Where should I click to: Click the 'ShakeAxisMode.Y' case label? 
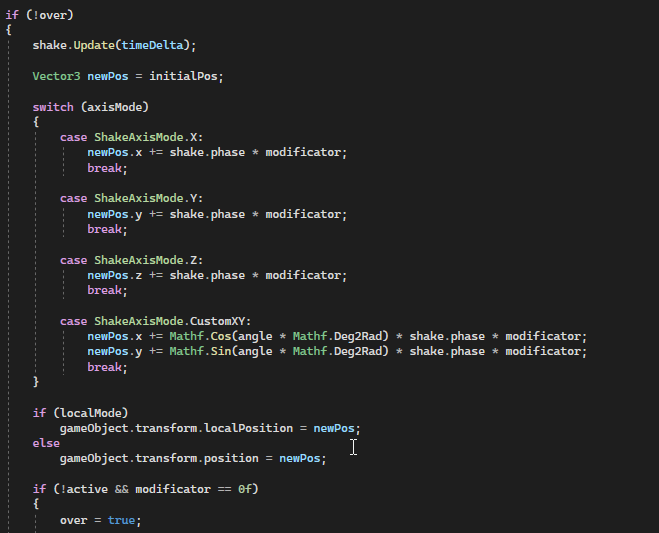(x=148, y=198)
